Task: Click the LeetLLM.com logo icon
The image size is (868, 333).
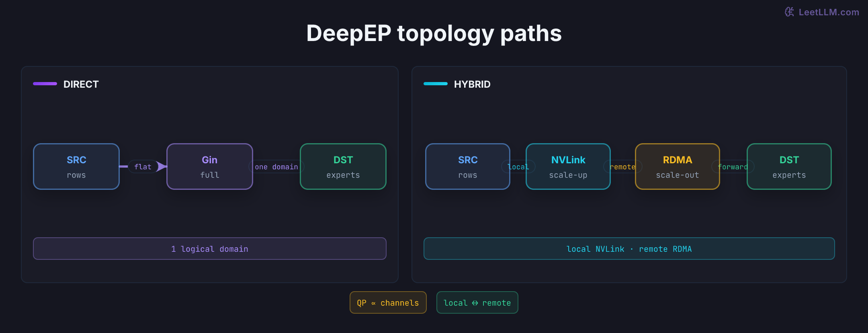Action: pos(789,12)
